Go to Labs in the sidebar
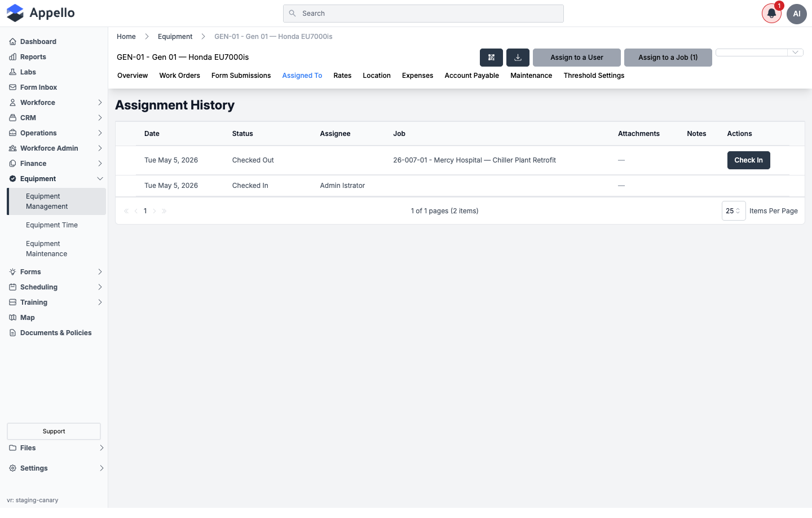The image size is (812, 518). tap(28, 72)
